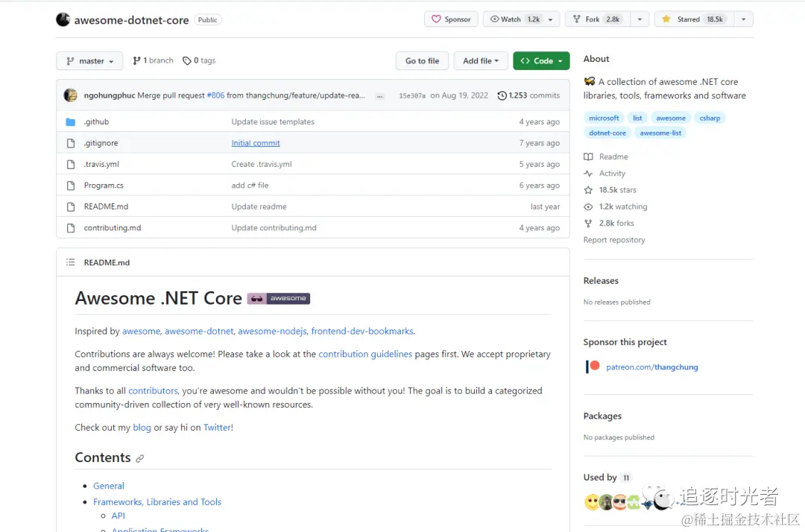Viewport: 805px width, 532px height.
Task: Visit the Twitter link
Action: point(217,428)
